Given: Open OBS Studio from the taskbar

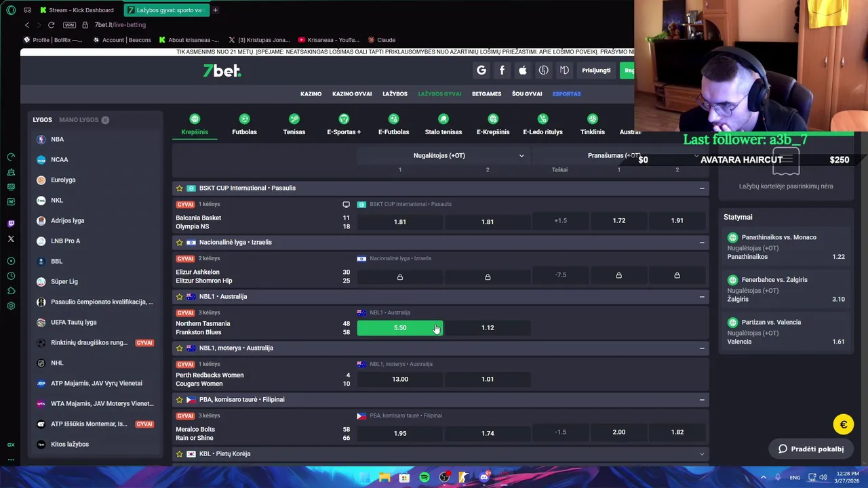Looking at the screenshot, I should 444,478.
